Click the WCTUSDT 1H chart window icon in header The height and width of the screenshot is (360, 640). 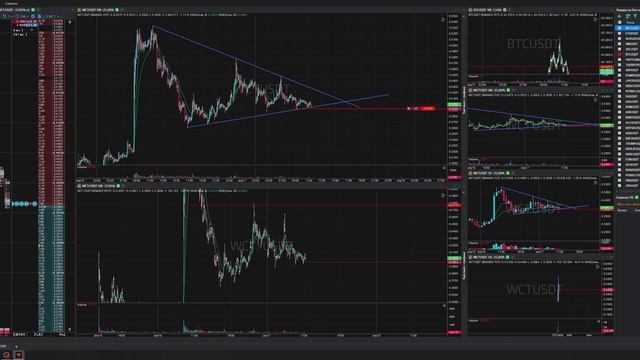tap(470, 173)
